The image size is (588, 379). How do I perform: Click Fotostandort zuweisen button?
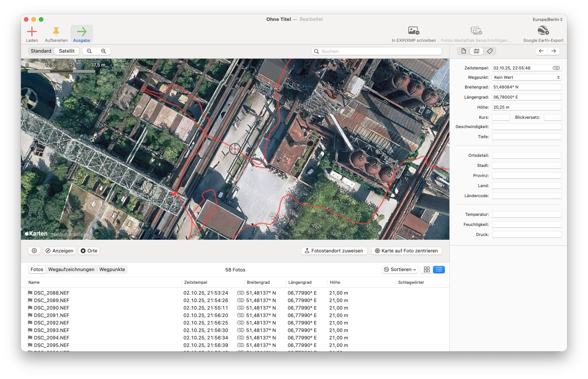tap(334, 251)
